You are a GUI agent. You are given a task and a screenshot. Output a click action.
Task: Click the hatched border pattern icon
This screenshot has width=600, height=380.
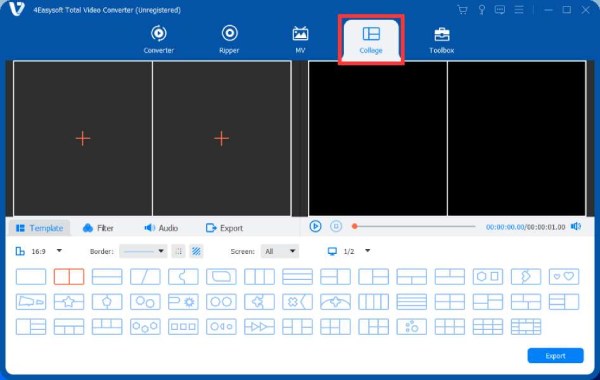(x=196, y=251)
